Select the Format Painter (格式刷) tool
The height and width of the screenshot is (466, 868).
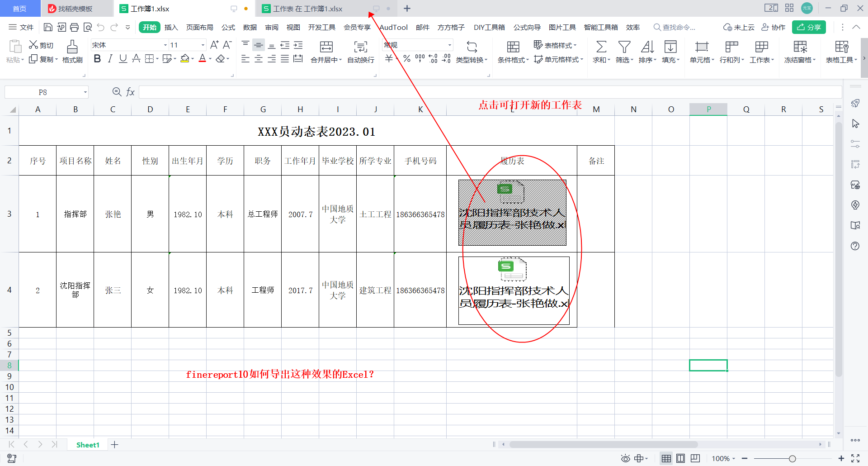[x=72, y=52]
